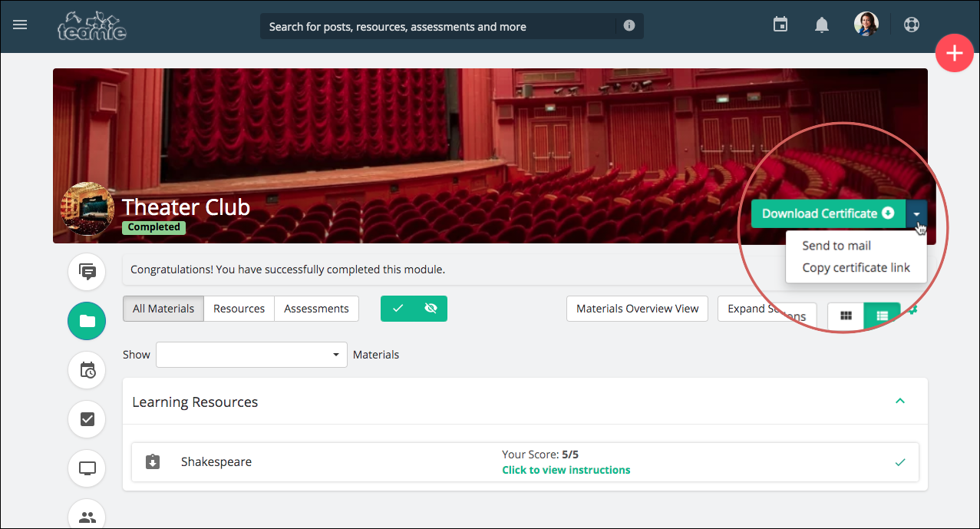Open the calendar clock sidebar icon
The height and width of the screenshot is (529, 980).
point(87,370)
